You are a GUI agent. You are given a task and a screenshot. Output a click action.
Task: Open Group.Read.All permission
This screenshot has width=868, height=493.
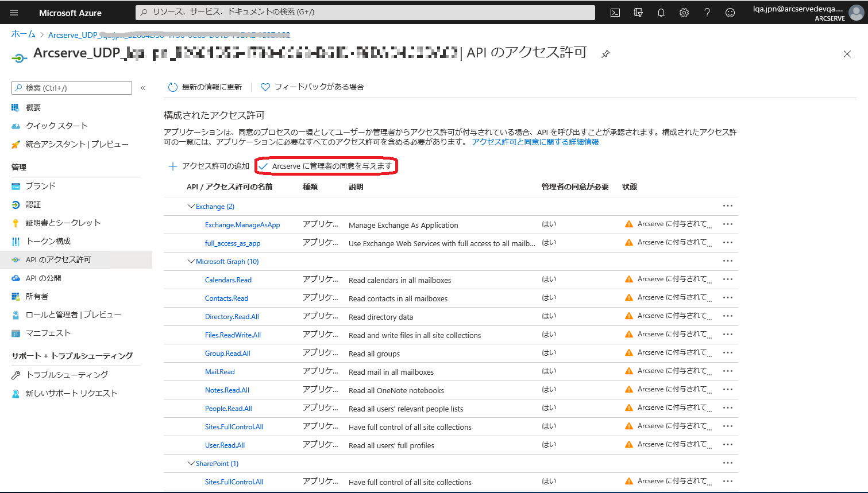(227, 354)
